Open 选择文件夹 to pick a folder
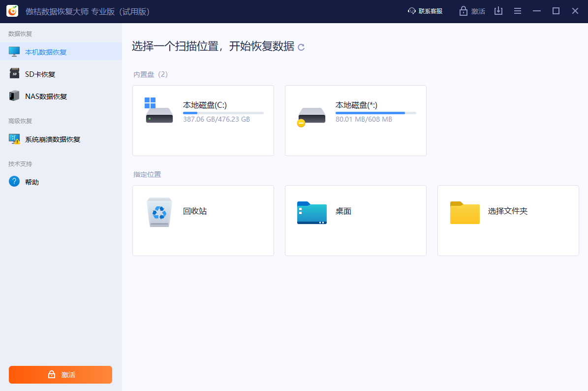588x391 pixels. [x=508, y=220]
